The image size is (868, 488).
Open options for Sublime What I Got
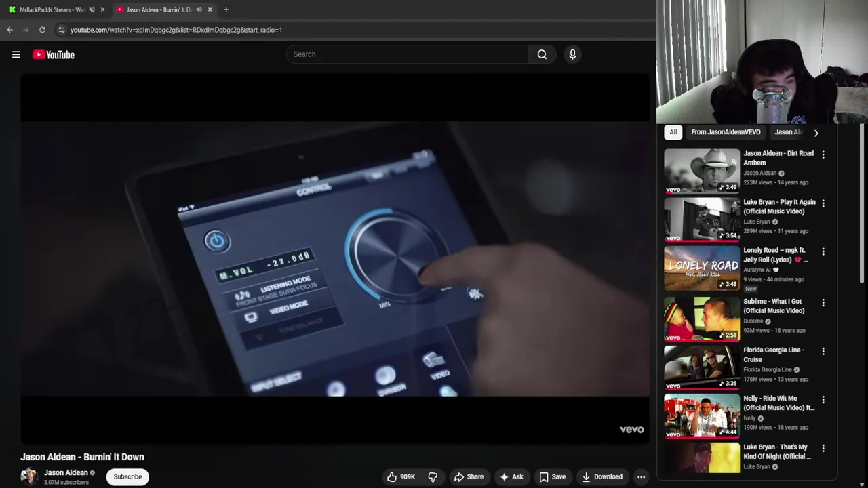click(823, 303)
